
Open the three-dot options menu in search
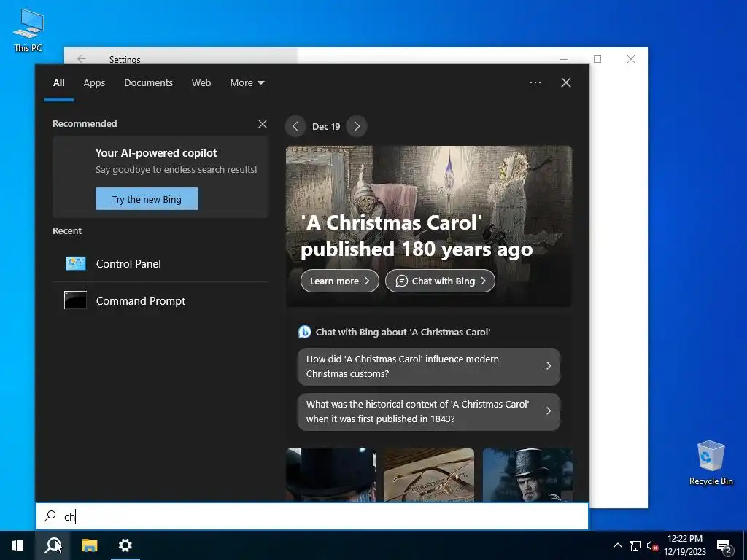[x=535, y=82]
